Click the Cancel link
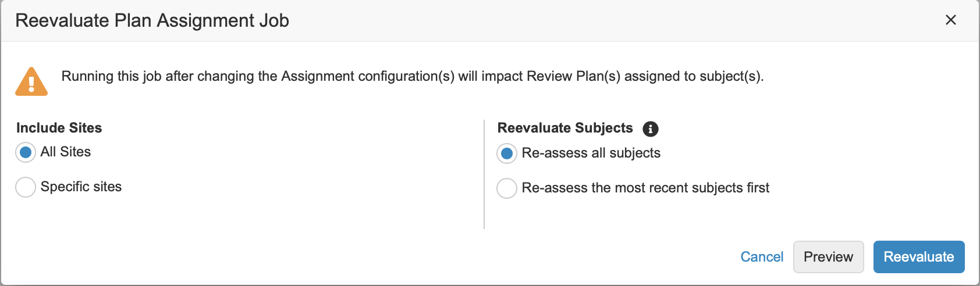Viewport: 980px width, 286px height. (762, 257)
